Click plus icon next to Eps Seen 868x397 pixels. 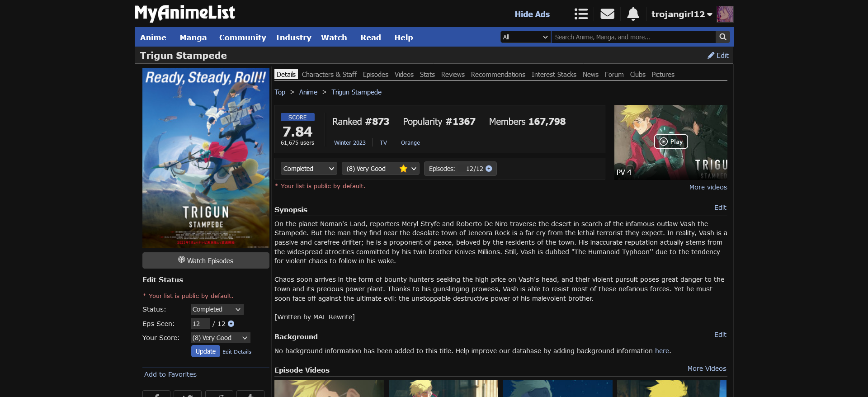[231, 324]
